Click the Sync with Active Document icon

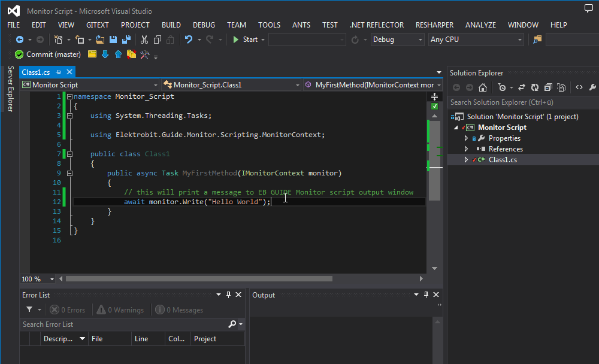click(522, 87)
